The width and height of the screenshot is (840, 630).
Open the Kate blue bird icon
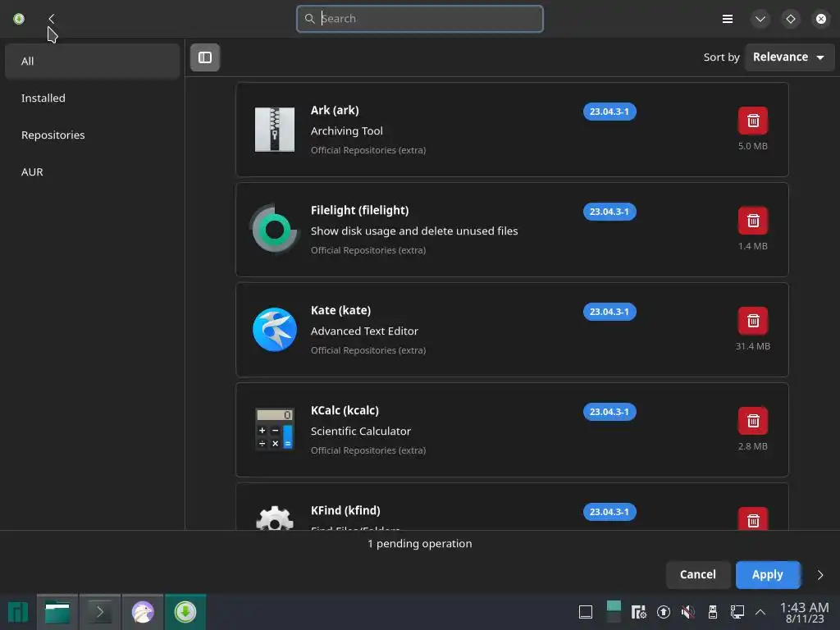pos(274,330)
